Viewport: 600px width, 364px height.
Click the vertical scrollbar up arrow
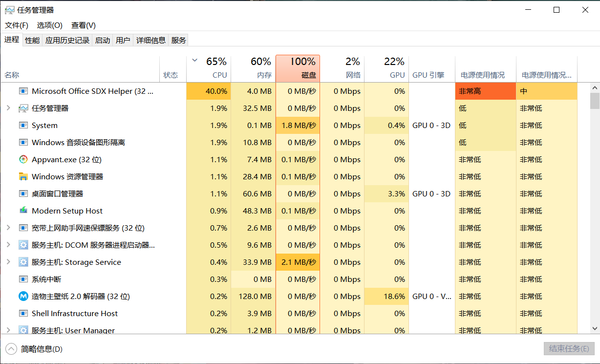coord(595,87)
